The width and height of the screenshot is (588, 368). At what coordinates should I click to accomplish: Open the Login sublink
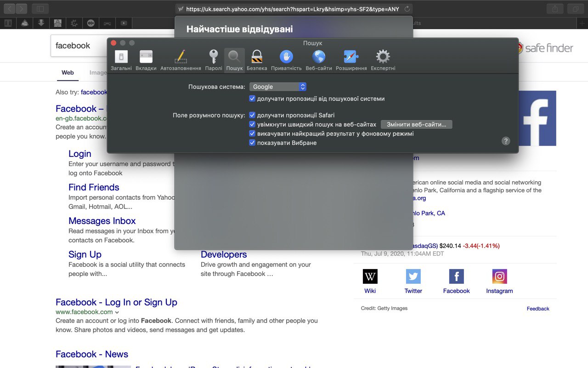tap(80, 154)
